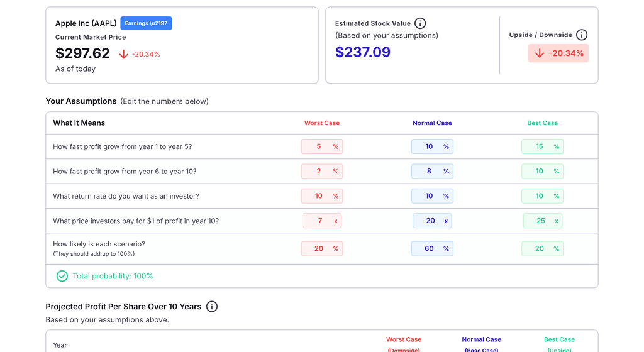This screenshot has height=352, width=644.
Task: Edit Normal Case scenario likelihood field showing 60
Action: (432, 249)
